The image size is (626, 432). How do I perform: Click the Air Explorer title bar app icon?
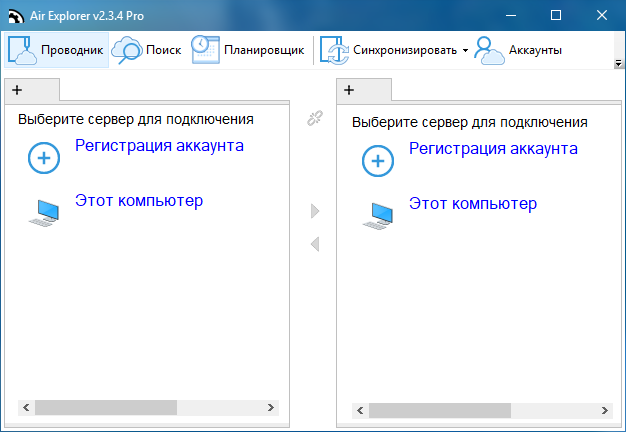[x=16, y=16]
